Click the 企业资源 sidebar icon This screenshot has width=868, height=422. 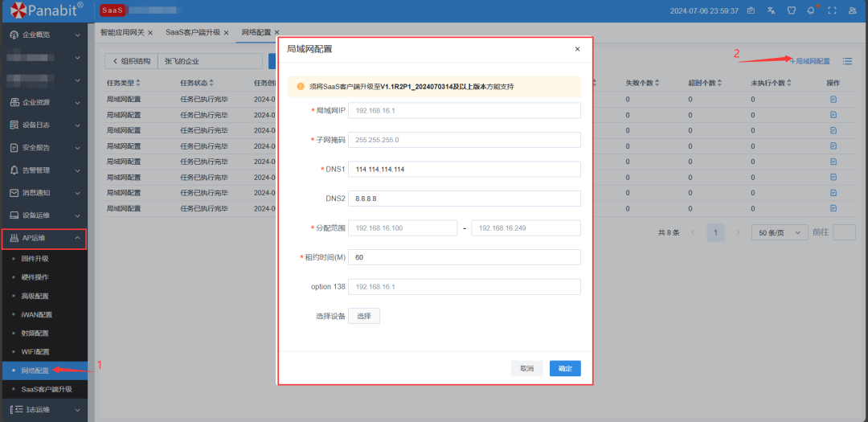tap(14, 102)
